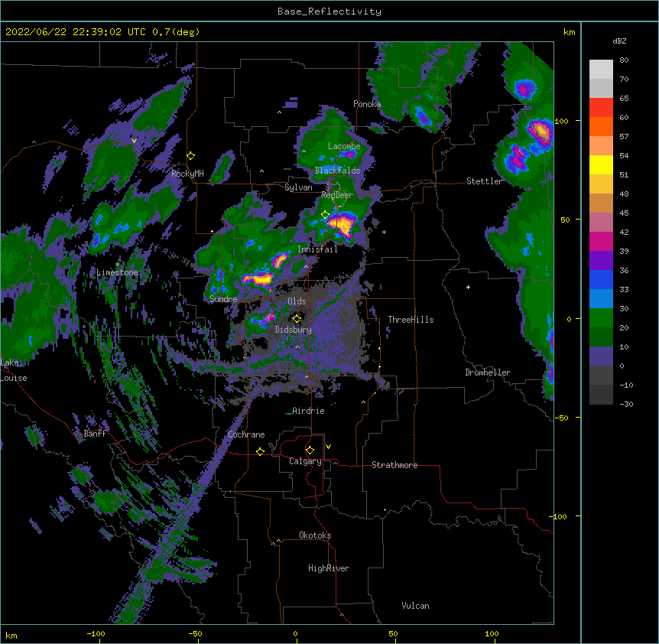
Task: Click the Innisfail city label
Action: (x=317, y=249)
